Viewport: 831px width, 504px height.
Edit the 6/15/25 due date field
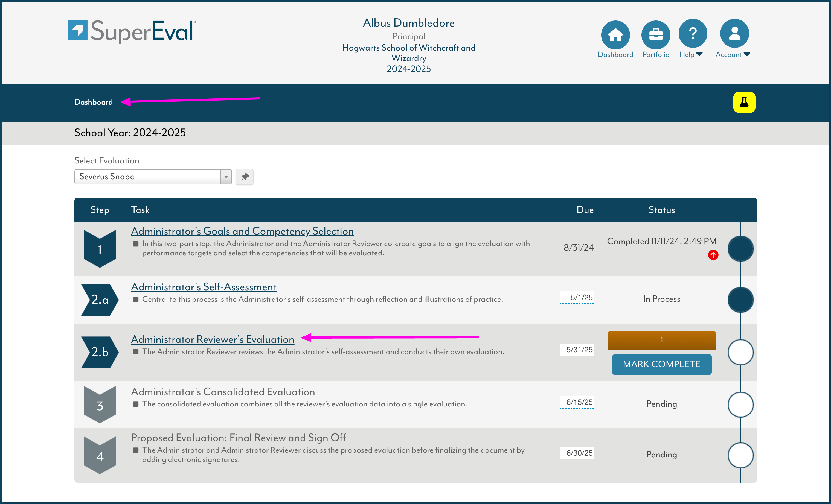[576, 402]
